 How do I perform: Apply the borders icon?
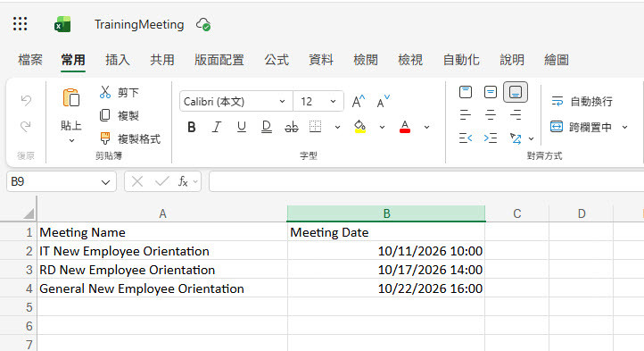[315, 127]
